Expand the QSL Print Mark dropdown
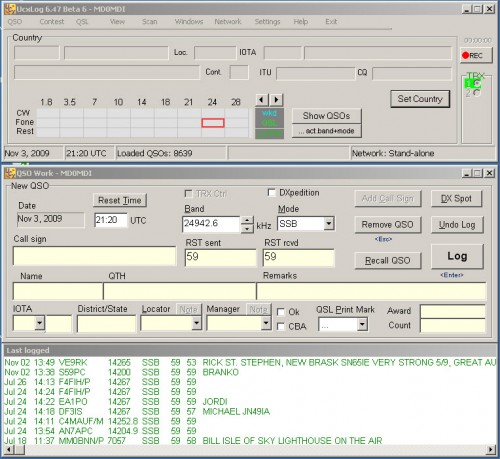 click(x=362, y=324)
